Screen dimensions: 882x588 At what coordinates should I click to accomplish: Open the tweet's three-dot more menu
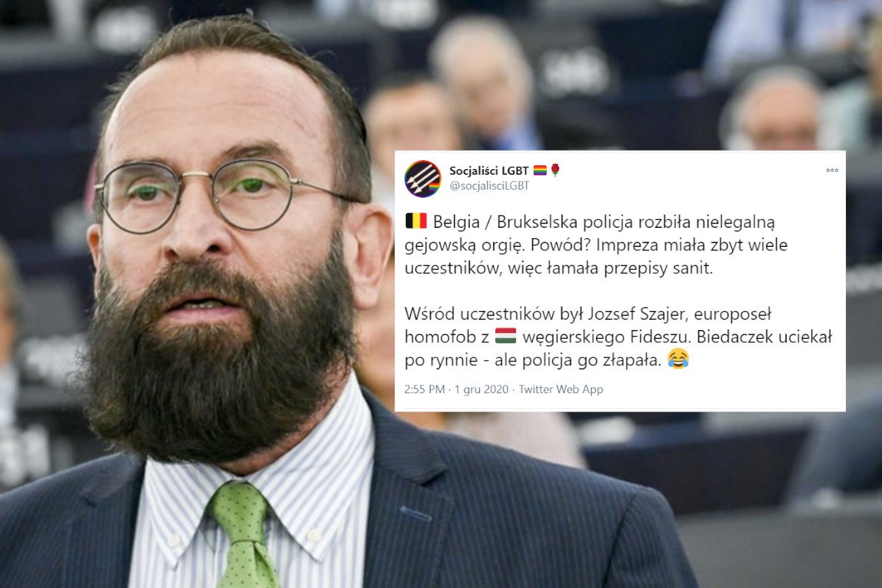832,171
